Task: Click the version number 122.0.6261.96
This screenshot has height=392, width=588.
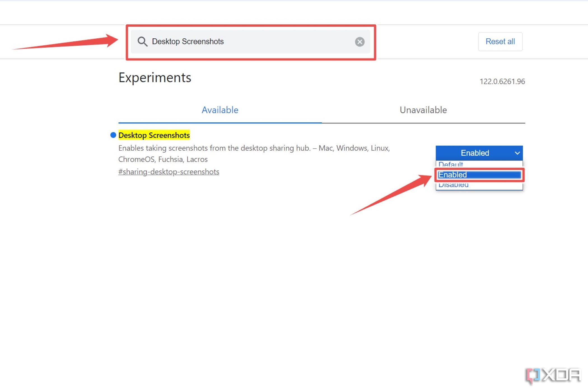Action: [x=502, y=81]
